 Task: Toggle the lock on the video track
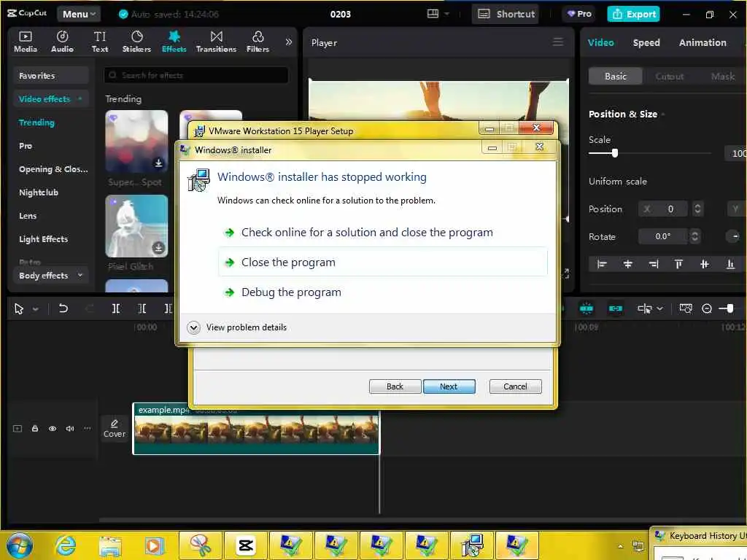click(35, 429)
